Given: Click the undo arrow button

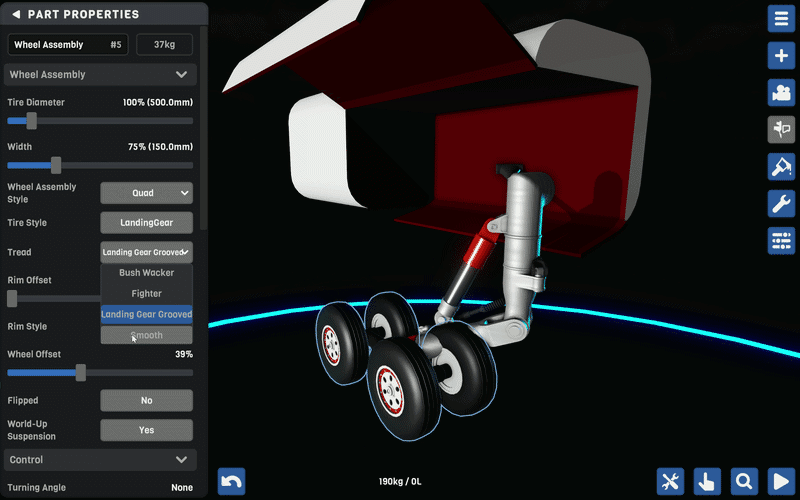Looking at the screenshot, I should coord(232,481).
